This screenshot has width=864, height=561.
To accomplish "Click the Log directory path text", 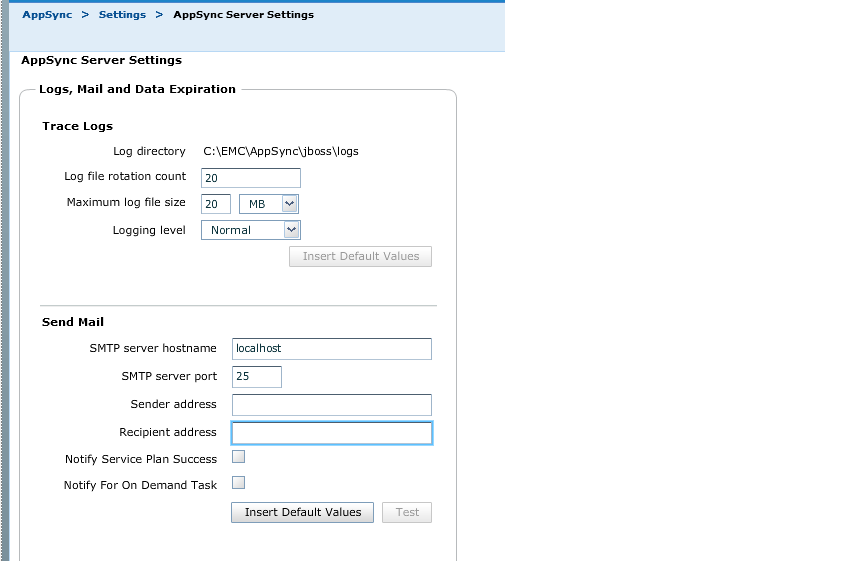I will click(x=280, y=152).
